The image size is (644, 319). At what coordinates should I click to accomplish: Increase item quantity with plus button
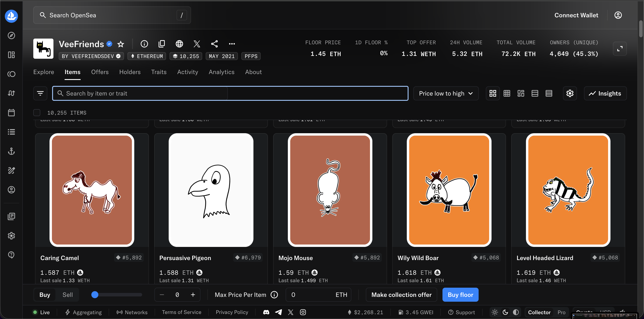click(193, 295)
